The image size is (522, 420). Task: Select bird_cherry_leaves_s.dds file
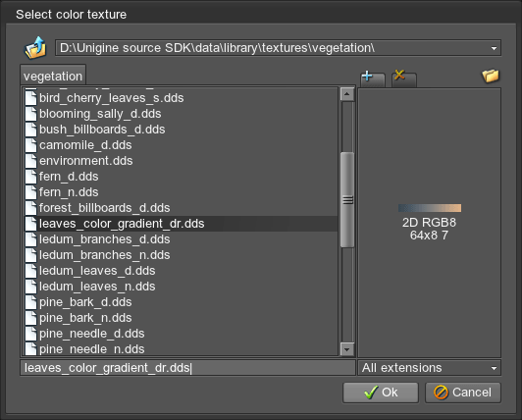coord(181,98)
